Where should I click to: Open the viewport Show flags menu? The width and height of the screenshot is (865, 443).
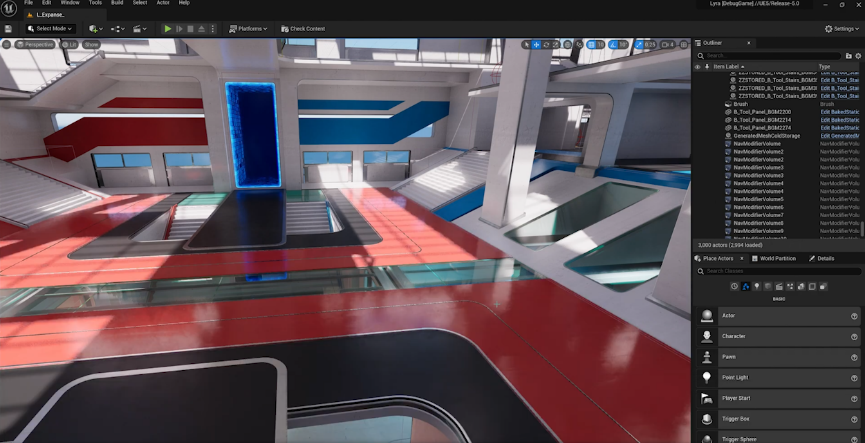[x=91, y=45]
